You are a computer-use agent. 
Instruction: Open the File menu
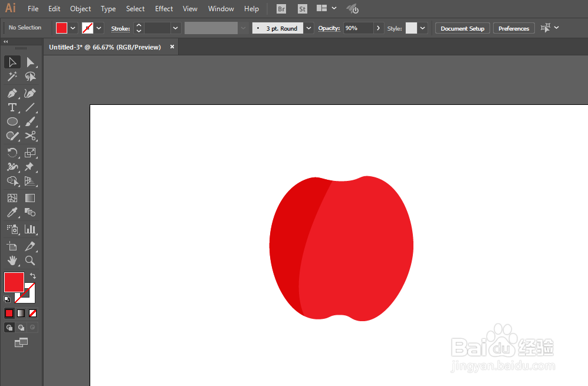pyautogui.click(x=33, y=9)
